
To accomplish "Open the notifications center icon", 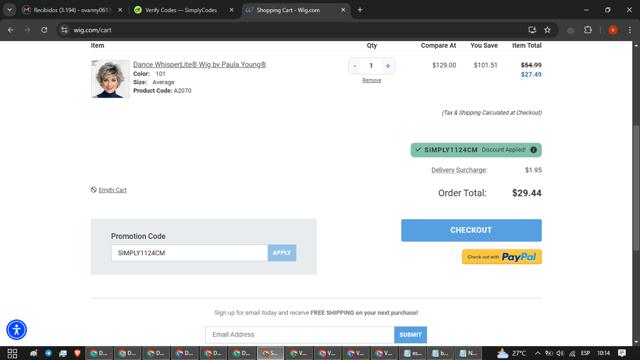I will click(622, 353).
